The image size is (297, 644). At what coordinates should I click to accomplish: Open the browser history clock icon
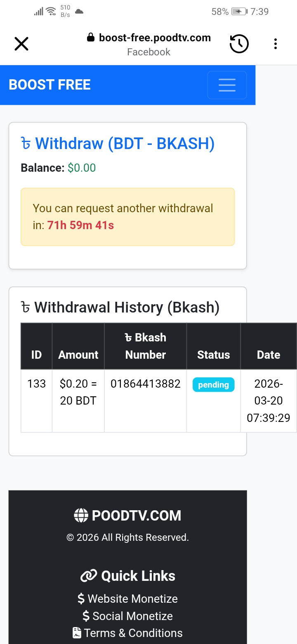pos(239,44)
